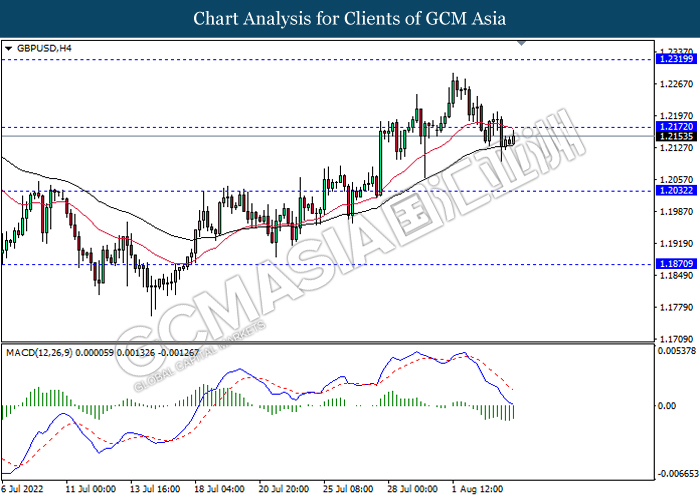Click the 25 Jul 08:00 time label
Viewport: 700px width, 500px height.
tap(348, 489)
